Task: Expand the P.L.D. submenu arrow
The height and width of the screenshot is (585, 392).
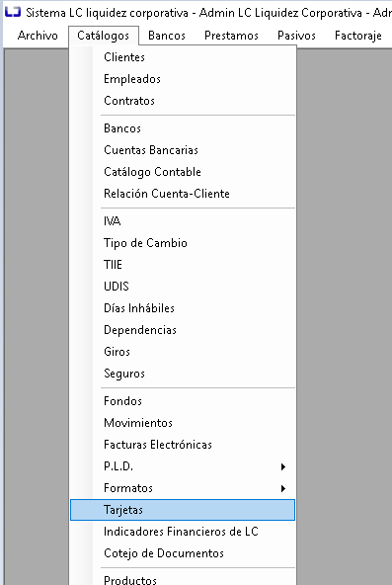Action: [x=283, y=466]
